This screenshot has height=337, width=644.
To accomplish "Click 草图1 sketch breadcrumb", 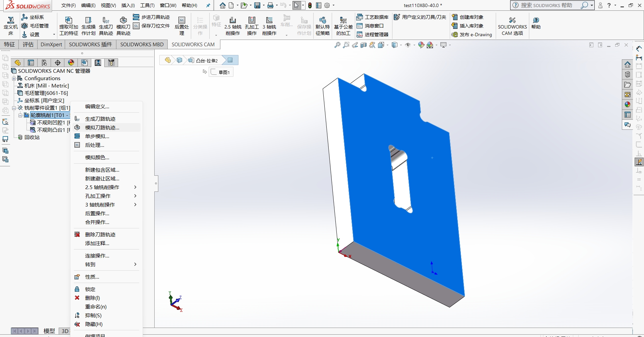I will pos(221,72).
